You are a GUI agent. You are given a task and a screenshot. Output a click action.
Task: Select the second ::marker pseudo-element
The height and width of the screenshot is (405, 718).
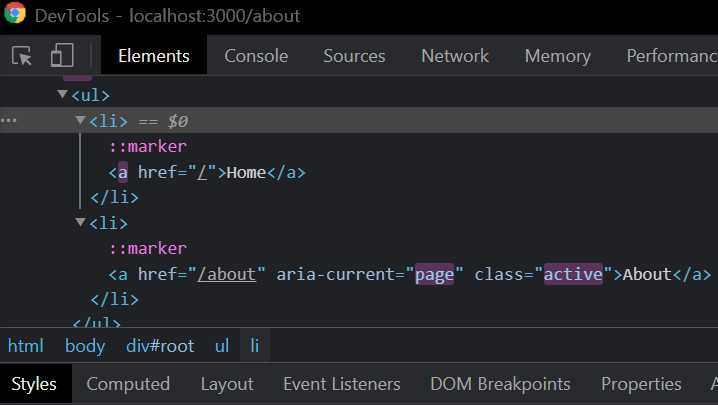click(147, 248)
